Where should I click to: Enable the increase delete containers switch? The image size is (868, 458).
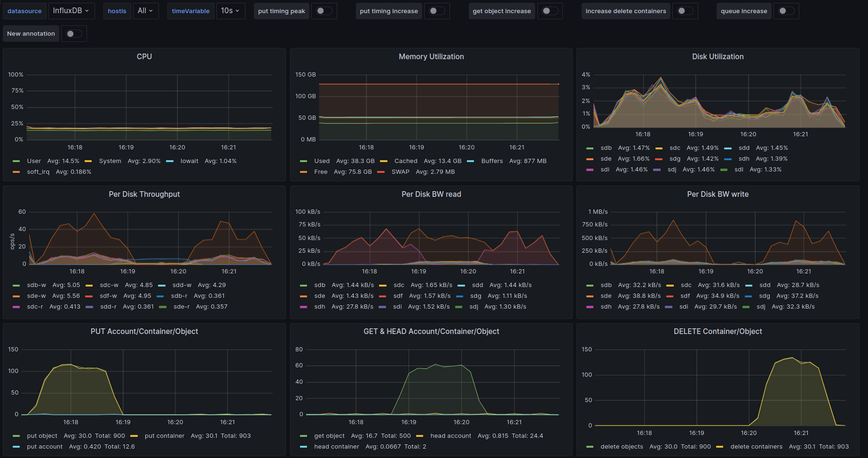click(685, 11)
